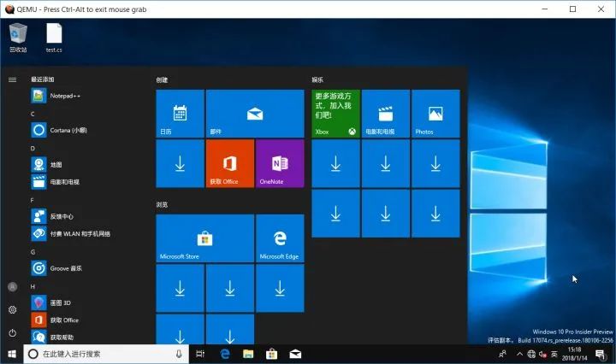Image resolution: width=616 pixels, height=364 pixels.
Task: Open the Action Center notification icon
Action: tap(601, 355)
